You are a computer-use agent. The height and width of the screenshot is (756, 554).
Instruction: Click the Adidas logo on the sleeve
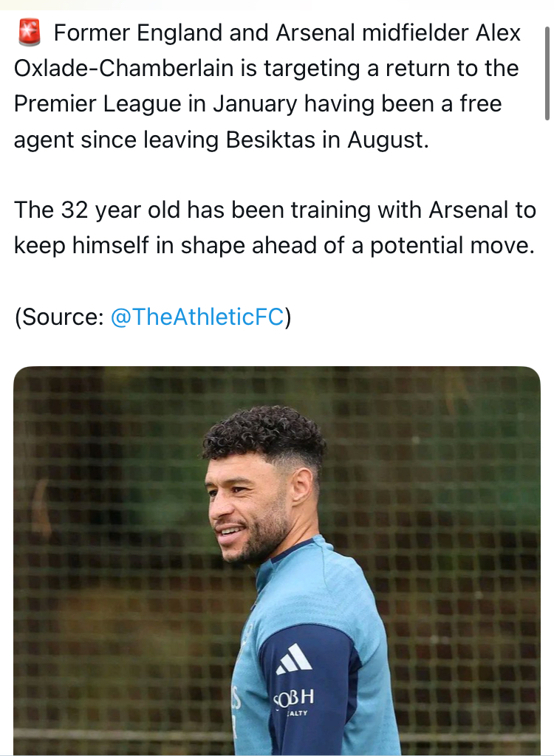(294, 659)
